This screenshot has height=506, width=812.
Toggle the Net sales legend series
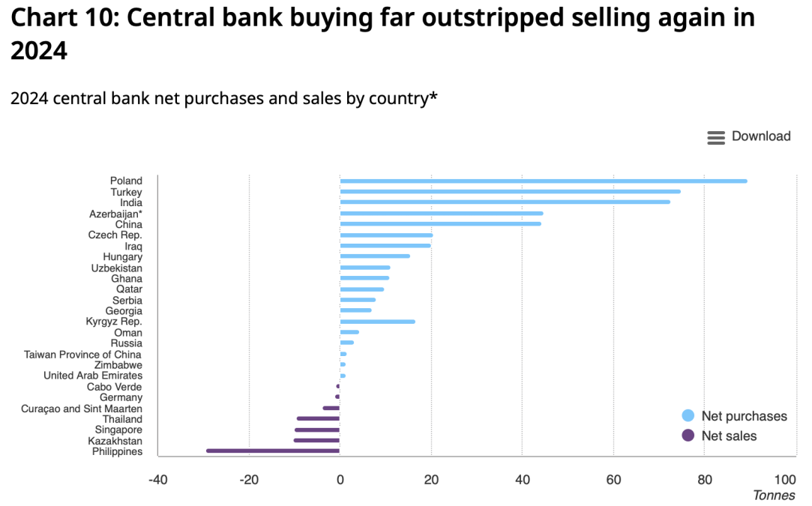[719, 436]
